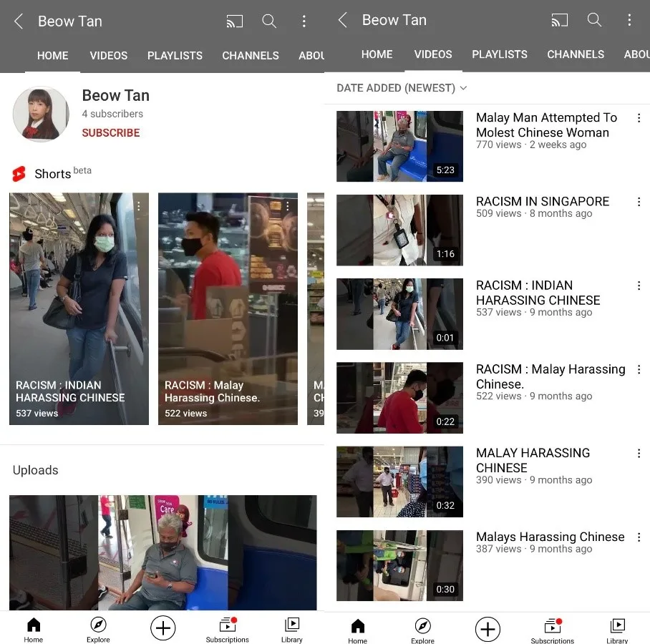Tap the back arrow on left screen
The image size is (650, 644).
(x=19, y=21)
